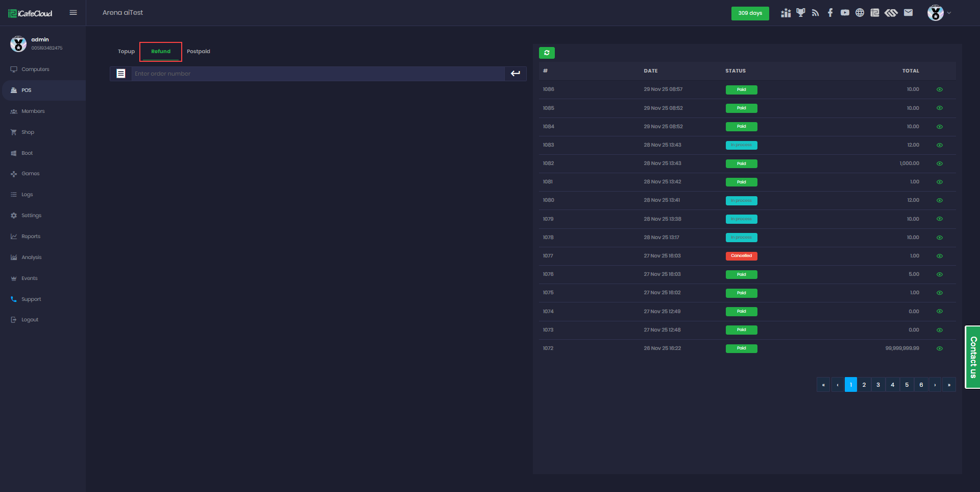This screenshot has width=980, height=492.
Task: Click the mail envelope icon in header
Action: 908,13
